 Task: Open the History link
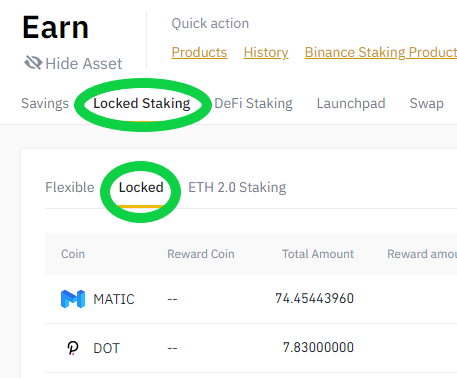pyautogui.click(x=266, y=52)
